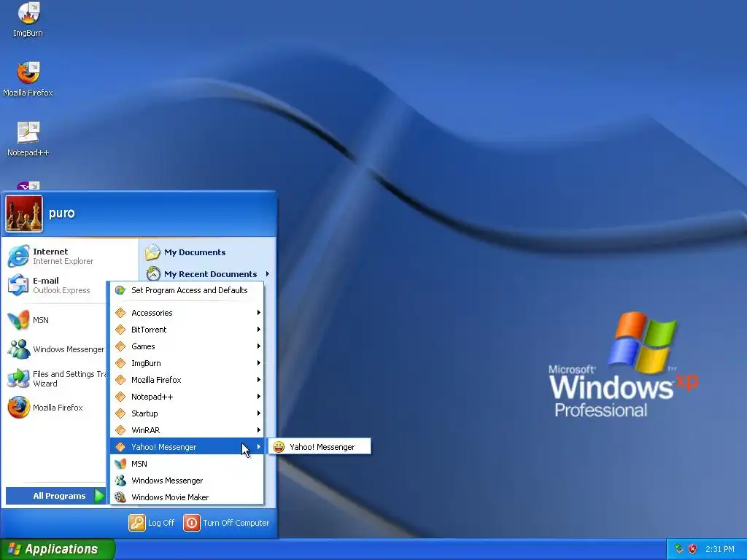Viewport: 747px width, 560px height.
Task: Open Files and Settings Transfer Wizard icon
Action: tap(18, 378)
